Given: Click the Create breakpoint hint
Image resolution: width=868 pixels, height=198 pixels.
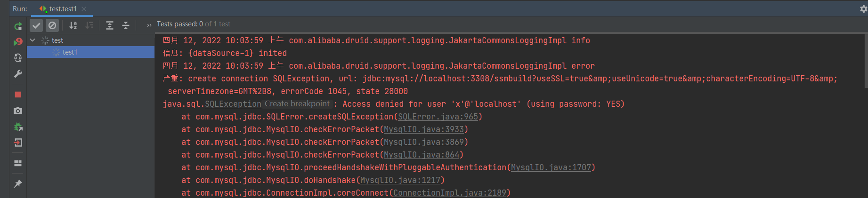Looking at the screenshot, I should (297, 104).
